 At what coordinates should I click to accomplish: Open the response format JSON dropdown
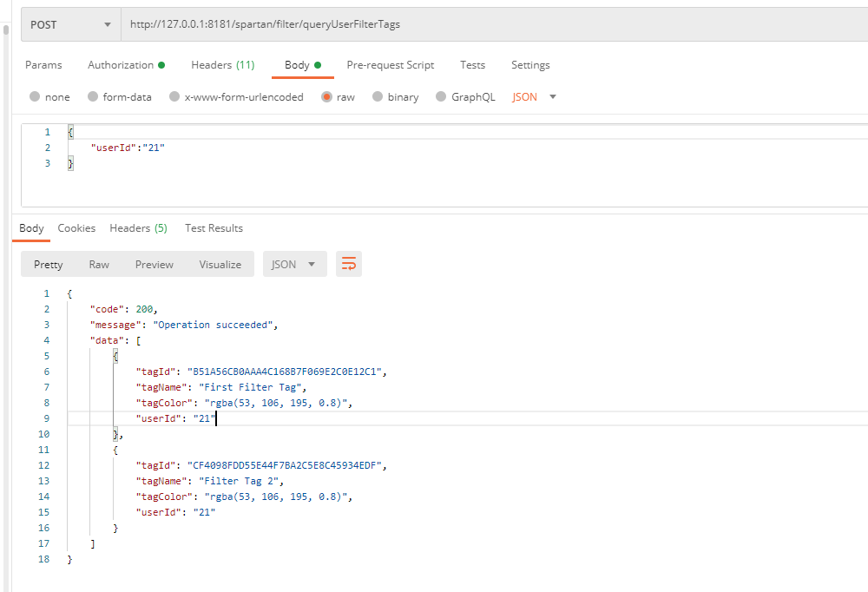[294, 265]
